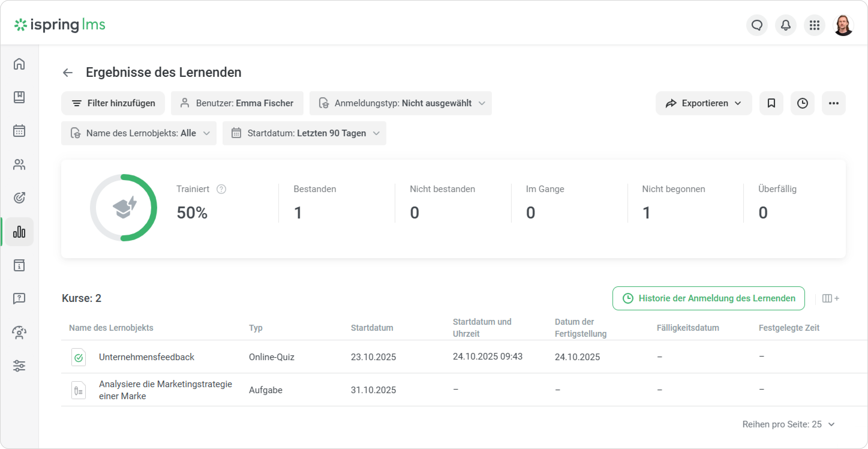Viewport: 868px width, 449px height.
Task: Open the report history clock icon
Action: (803, 103)
